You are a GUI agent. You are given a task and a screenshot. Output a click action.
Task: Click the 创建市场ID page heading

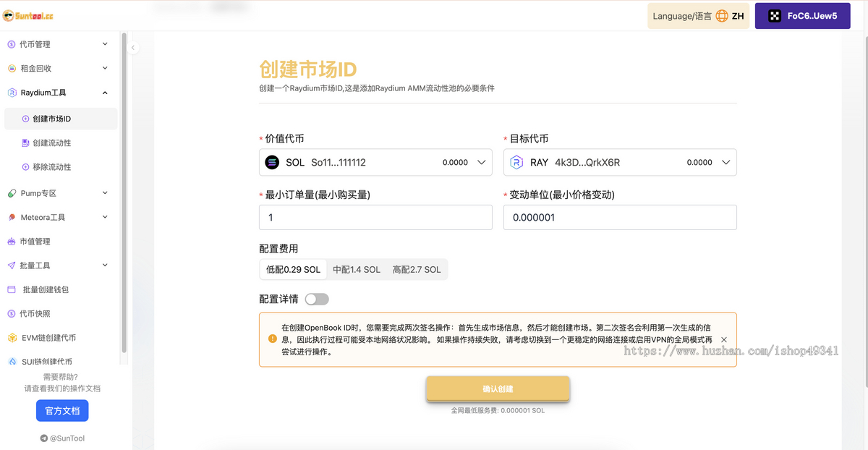click(308, 69)
